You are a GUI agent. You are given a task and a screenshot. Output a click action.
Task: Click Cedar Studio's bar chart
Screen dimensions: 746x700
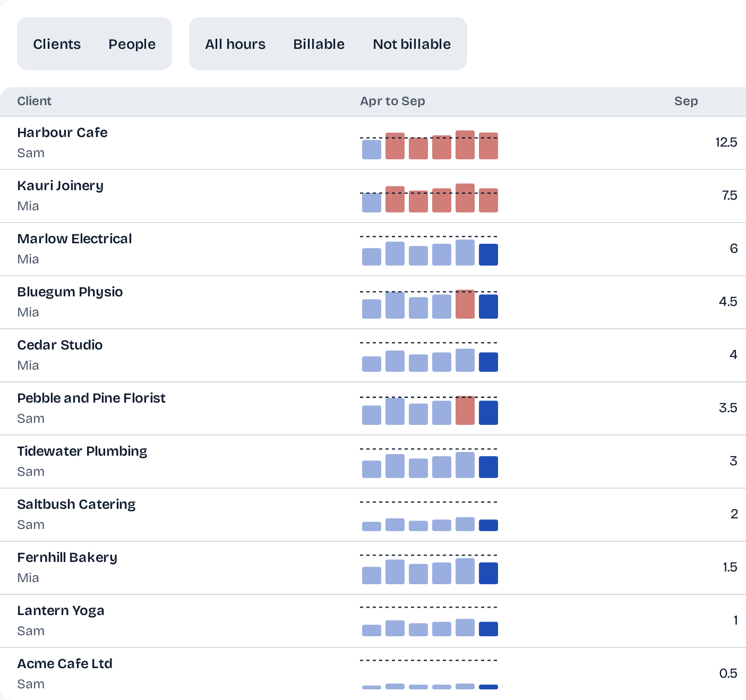[x=429, y=357]
